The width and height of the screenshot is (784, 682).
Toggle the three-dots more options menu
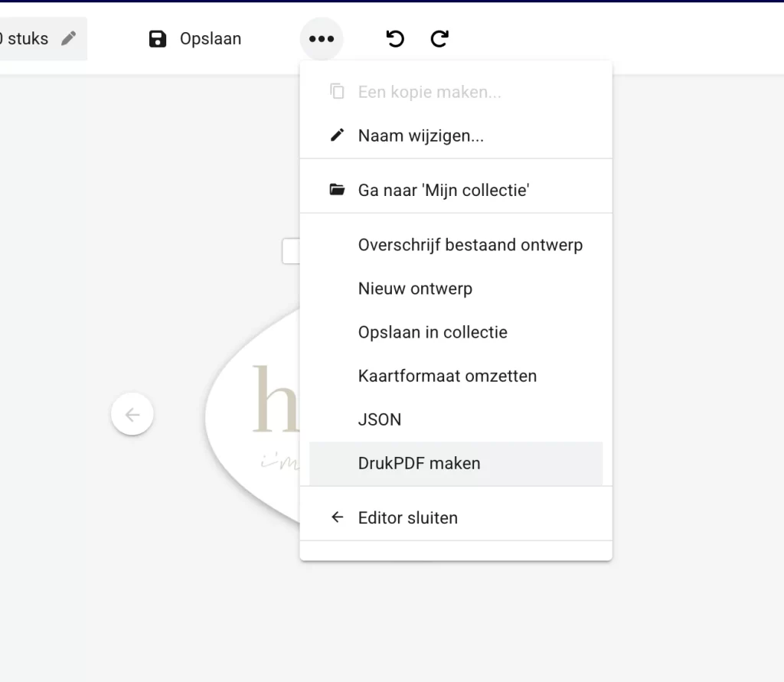click(322, 39)
